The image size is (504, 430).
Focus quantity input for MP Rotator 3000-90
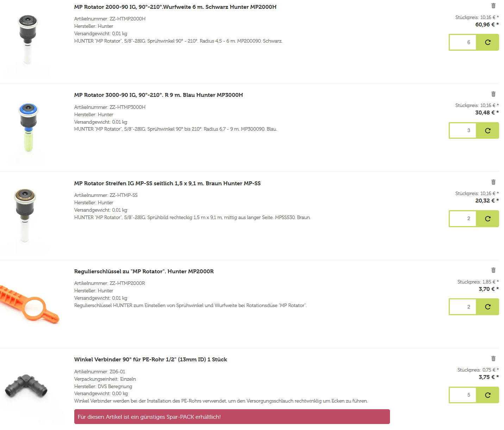click(463, 131)
